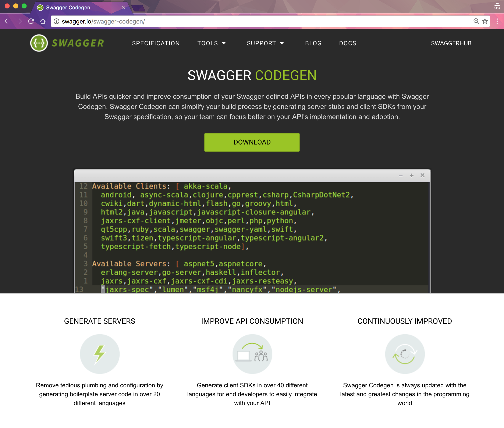
Task: Click the Continuously Improved refresh-circle icon
Action: pyautogui.click(x=405, y=354)
